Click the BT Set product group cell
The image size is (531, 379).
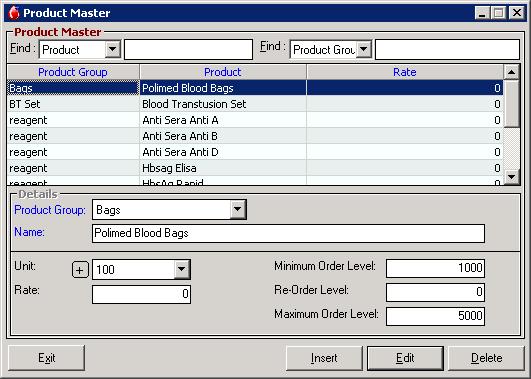coord(73,104)
